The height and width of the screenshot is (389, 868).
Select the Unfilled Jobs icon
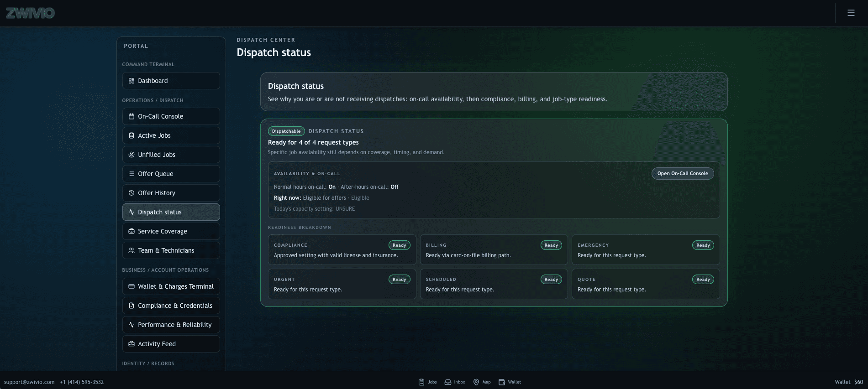click(132, 155)
